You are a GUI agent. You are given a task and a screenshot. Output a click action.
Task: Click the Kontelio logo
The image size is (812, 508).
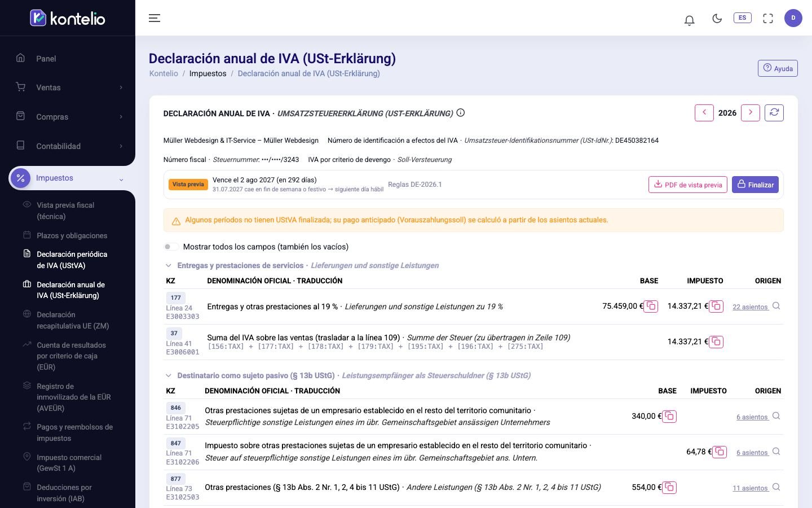(68, 18)
